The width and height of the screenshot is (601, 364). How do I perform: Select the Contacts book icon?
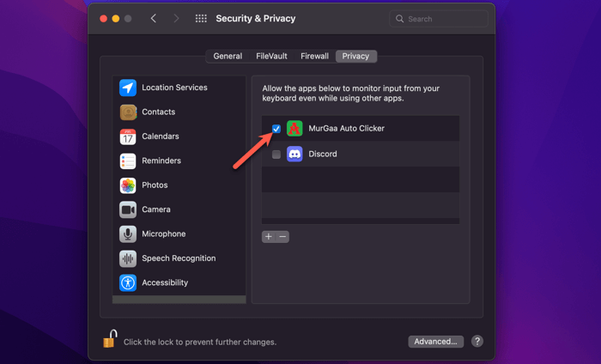click(128, 112)
